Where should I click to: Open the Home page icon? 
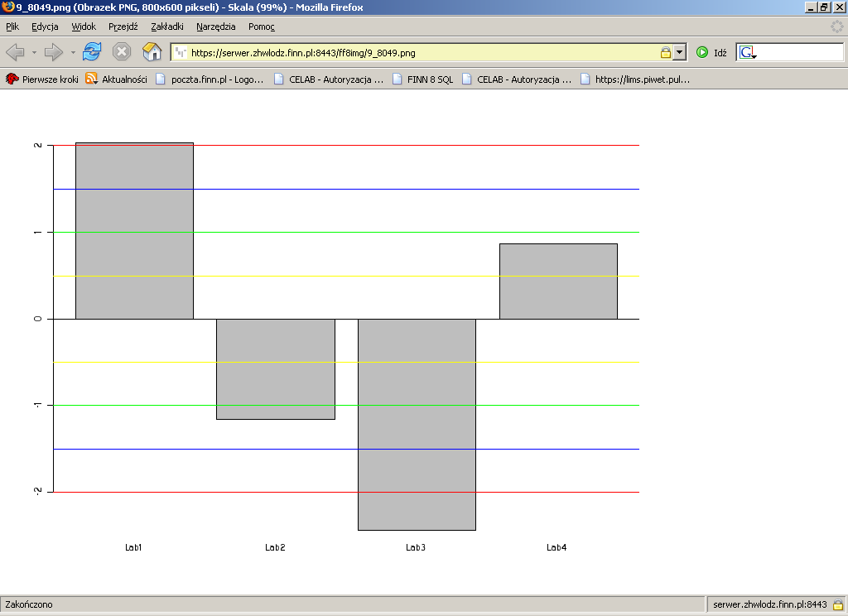[152, 52]
